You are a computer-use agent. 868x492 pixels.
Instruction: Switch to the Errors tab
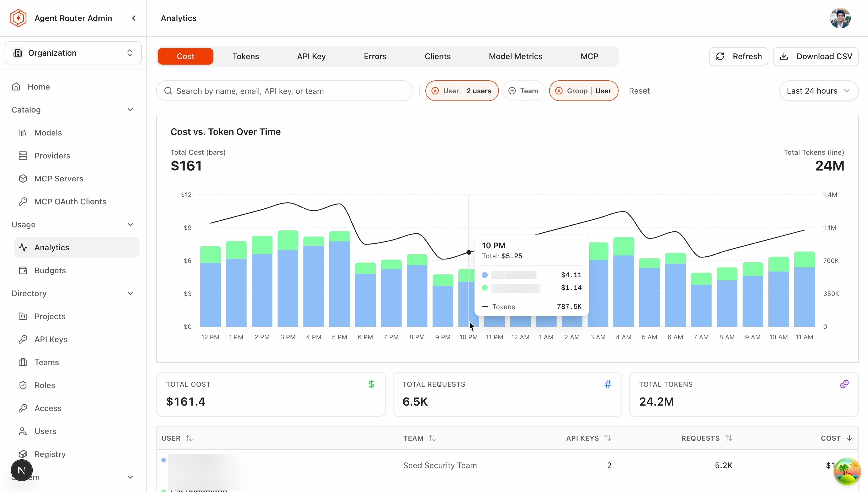(x=375, y=57)
